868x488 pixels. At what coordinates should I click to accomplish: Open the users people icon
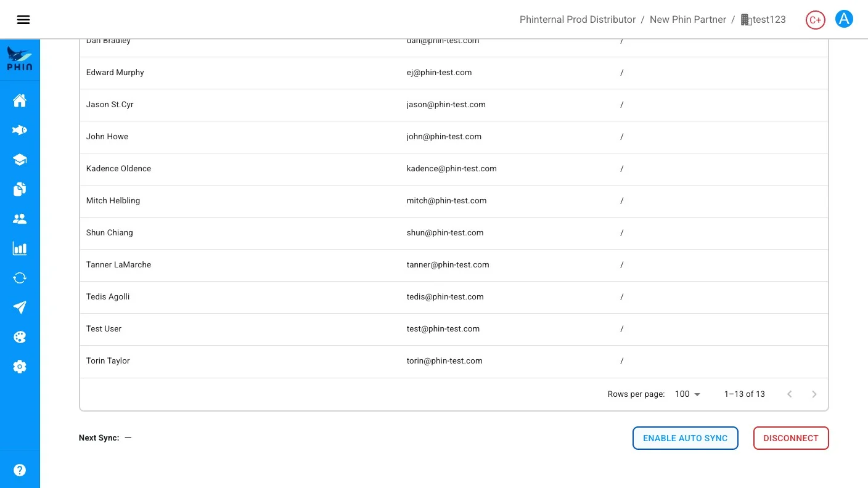point(20,219)
